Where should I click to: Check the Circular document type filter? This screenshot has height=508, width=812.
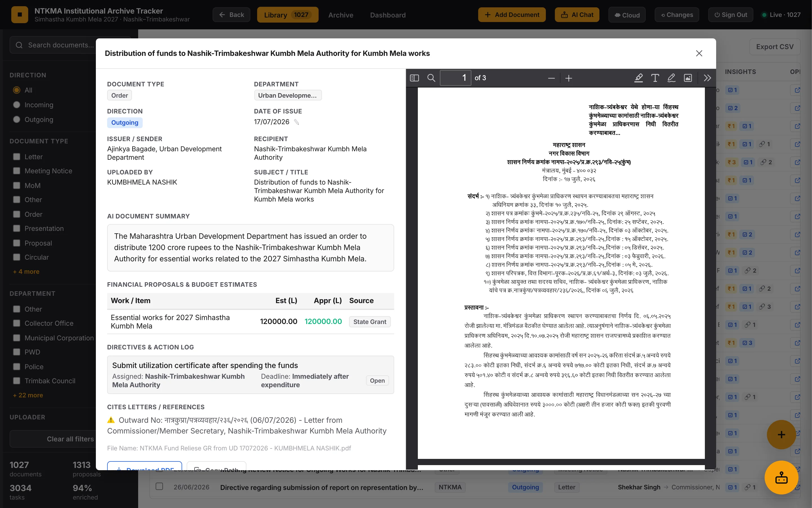(16, 257)
